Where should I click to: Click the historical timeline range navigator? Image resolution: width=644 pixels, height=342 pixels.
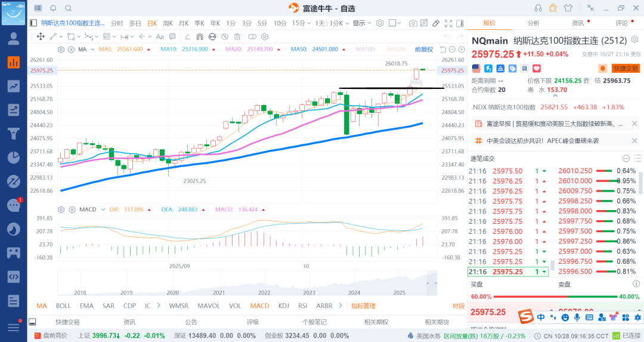coord(247,284)
